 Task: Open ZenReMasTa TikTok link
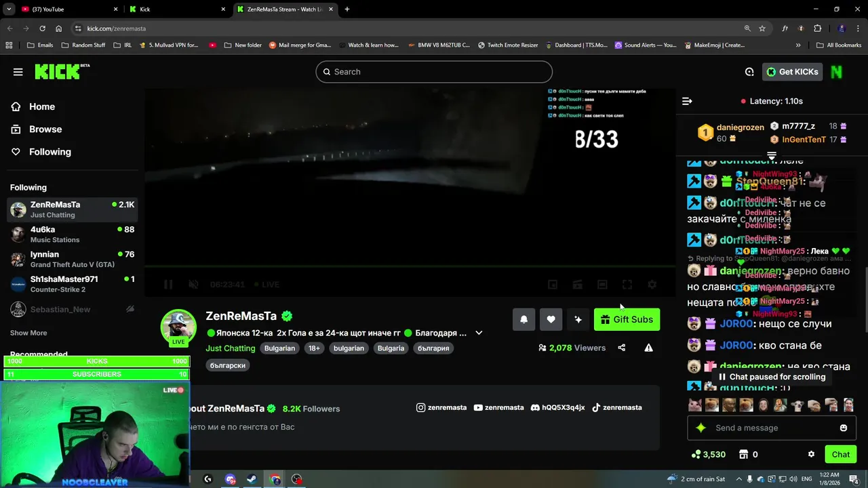tap(616, 407)
